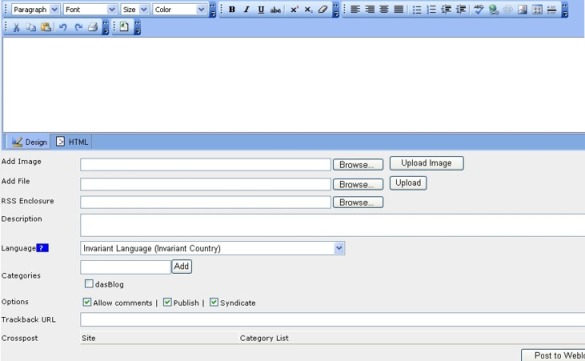Focus the RSS Enclosure field
This screenshot has height=361, width=585.
click(x=206, y=203)
